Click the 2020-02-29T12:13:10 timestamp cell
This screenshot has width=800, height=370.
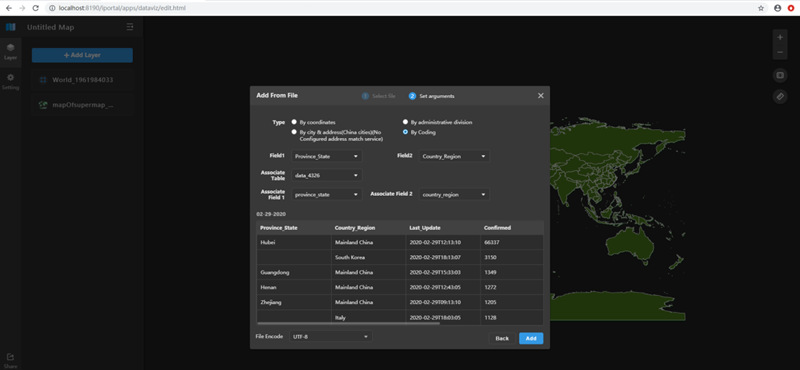[x=443, y=242]
